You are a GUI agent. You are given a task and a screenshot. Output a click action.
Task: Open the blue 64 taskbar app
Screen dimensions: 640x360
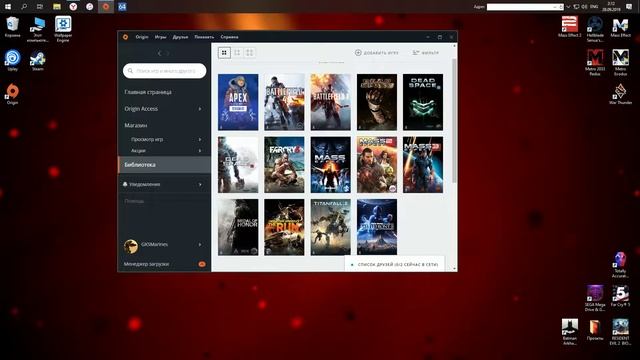(x=122, y=7)
